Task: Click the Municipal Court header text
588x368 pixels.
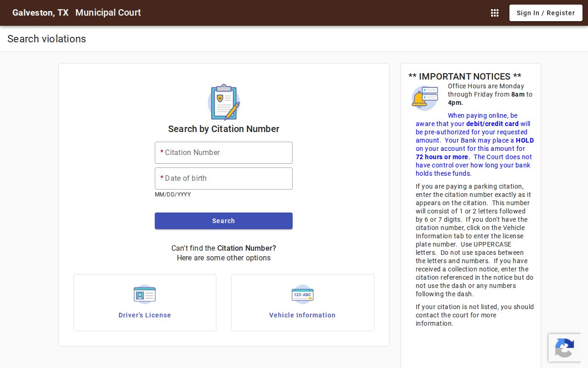Action: (x=108, y=13)
